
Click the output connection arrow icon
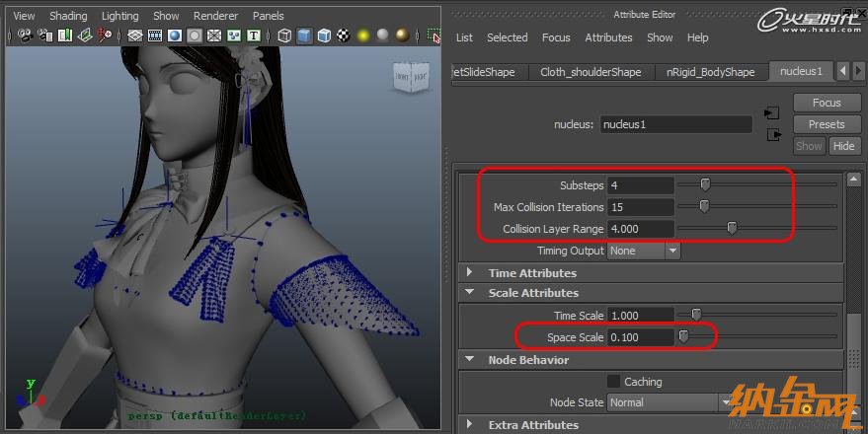[x=774, y=135]
